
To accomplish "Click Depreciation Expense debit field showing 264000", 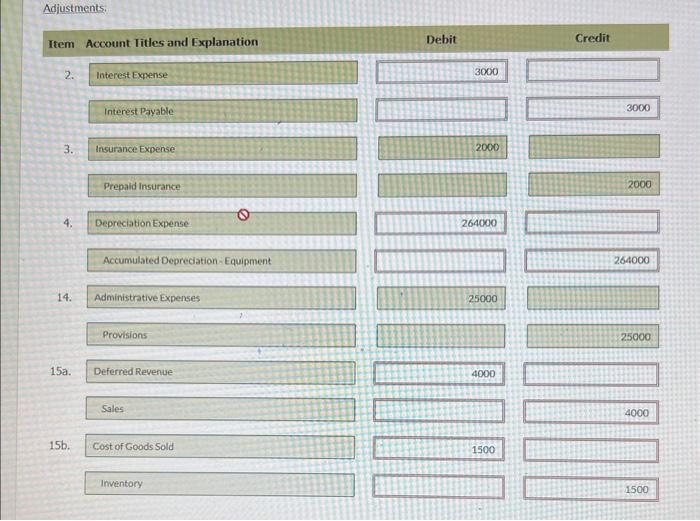I will pyautogui.click(x=441, y=223).
